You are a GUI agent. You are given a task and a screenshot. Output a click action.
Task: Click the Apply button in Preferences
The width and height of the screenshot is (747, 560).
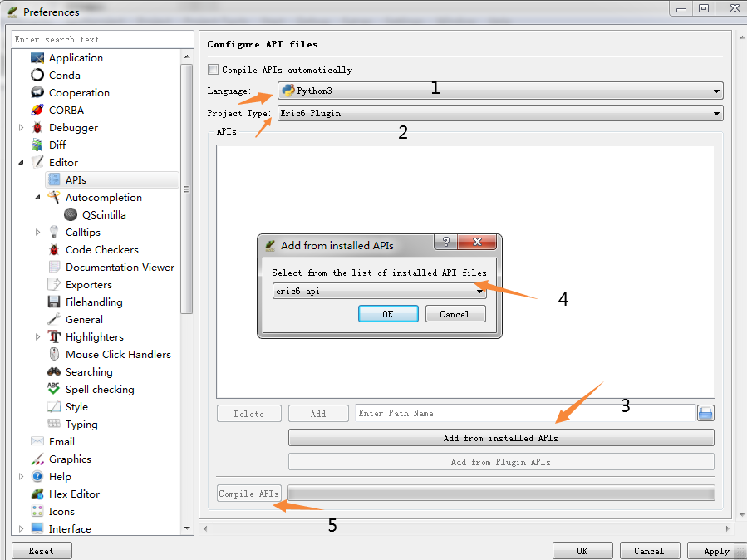pos(716,551)
